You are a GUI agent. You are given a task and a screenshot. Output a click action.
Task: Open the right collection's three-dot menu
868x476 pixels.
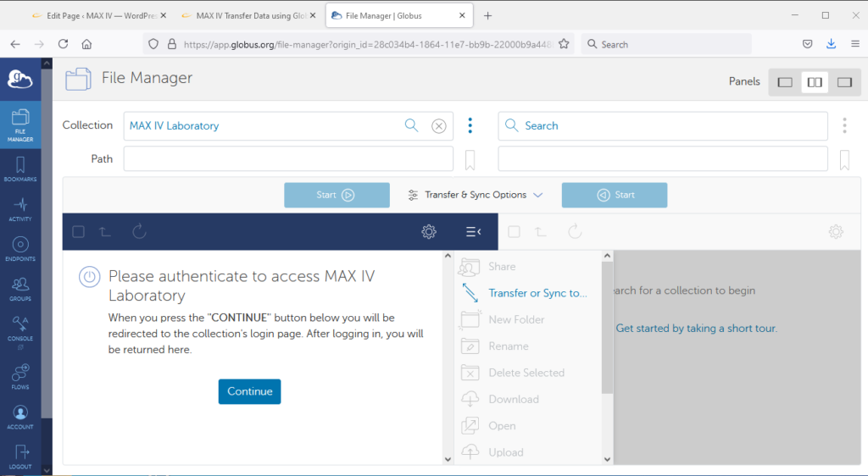click(x=845, y=125)
